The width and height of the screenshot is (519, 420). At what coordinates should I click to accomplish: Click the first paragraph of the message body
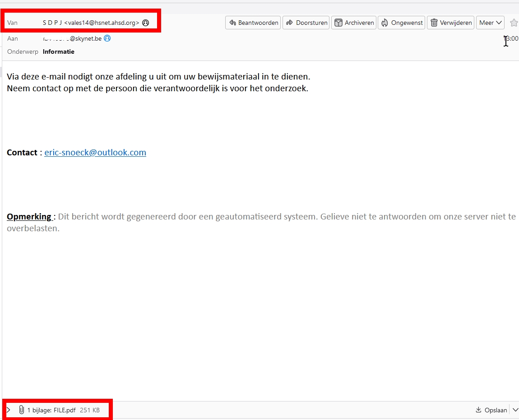[x=158, y=77]
